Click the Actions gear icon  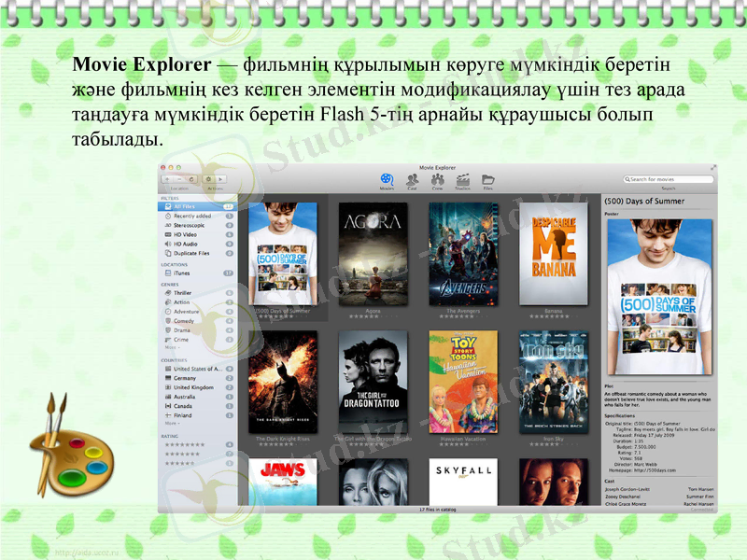tap(208, 180)
